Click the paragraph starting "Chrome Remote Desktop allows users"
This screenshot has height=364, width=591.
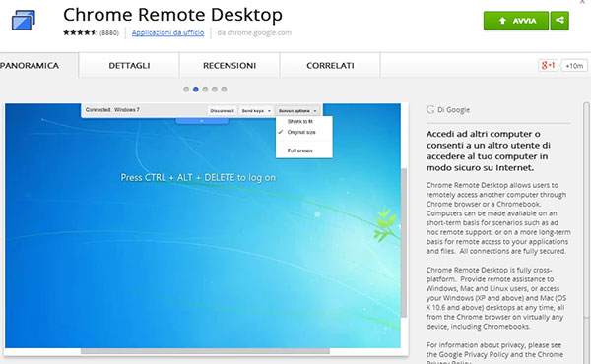point(498,218)
